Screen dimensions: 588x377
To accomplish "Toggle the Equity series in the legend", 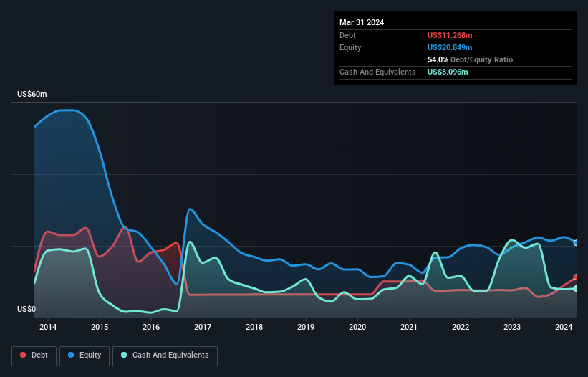I will 85,355.
